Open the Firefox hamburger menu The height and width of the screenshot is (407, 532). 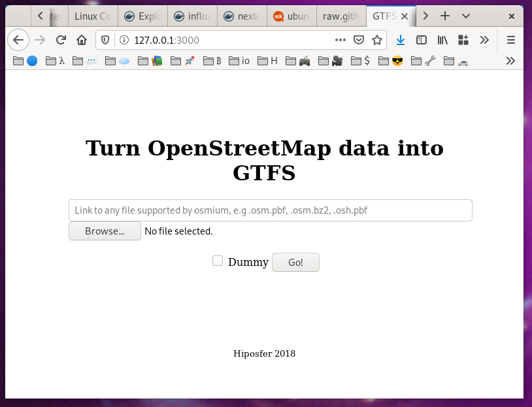(511, 40)
